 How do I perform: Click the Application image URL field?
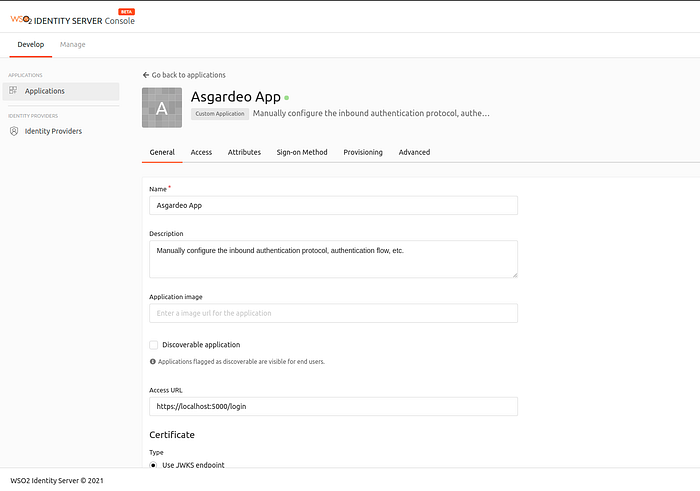click(333, 313)
